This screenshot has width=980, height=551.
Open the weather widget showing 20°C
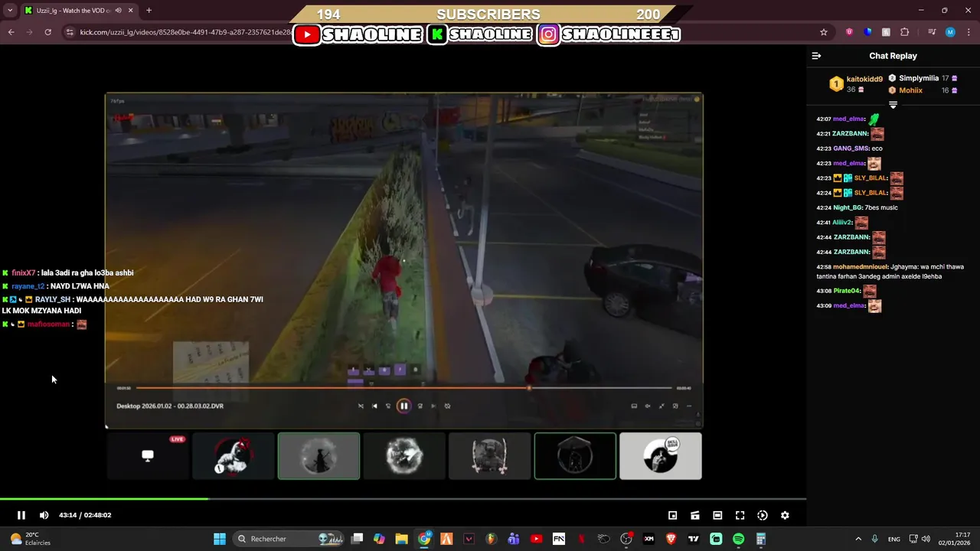(31, 539)
